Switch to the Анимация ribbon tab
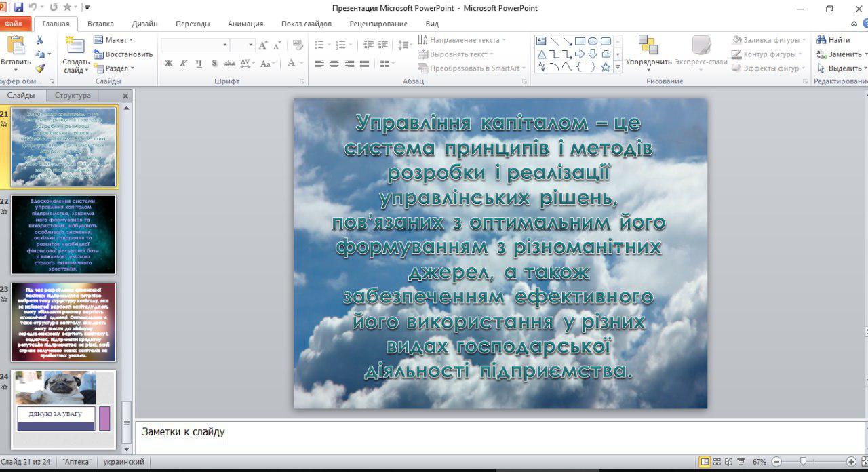The height and width of the screenshot is (472, 868). [245, 24]
